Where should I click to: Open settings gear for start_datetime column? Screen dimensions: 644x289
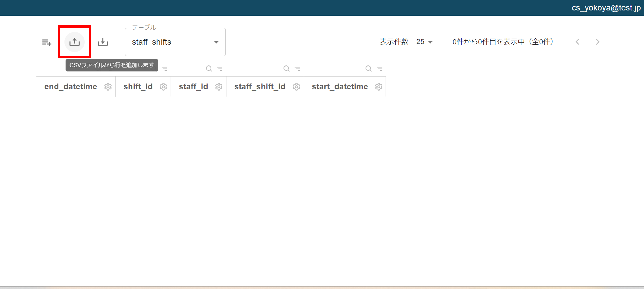[x=379, y=87]
